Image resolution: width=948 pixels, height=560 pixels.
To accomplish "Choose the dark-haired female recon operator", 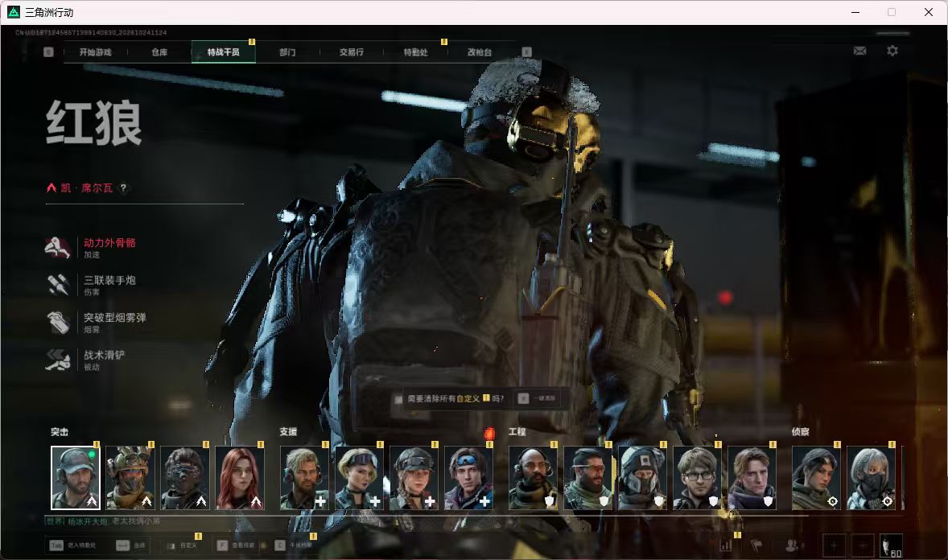I will click(816, 478).
